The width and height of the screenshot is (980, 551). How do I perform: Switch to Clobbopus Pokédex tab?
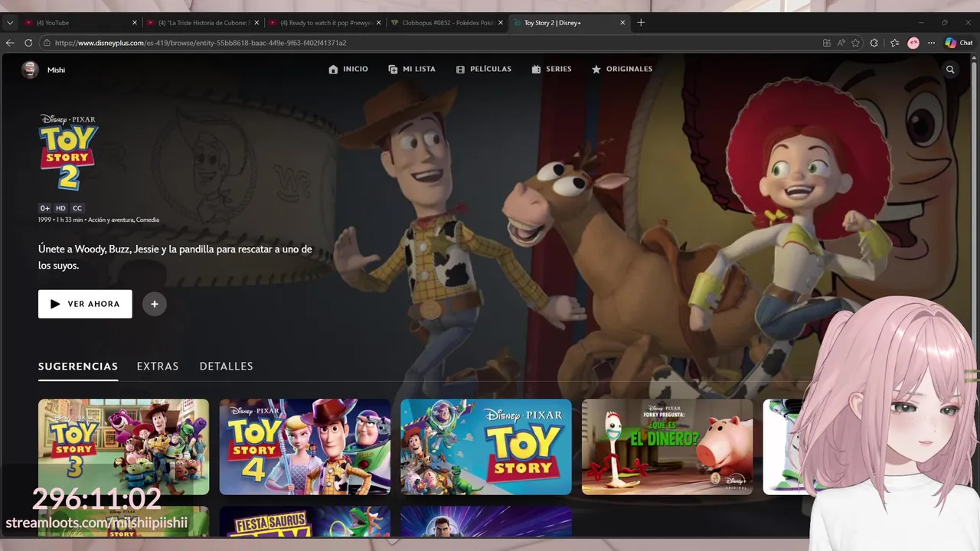448,23
